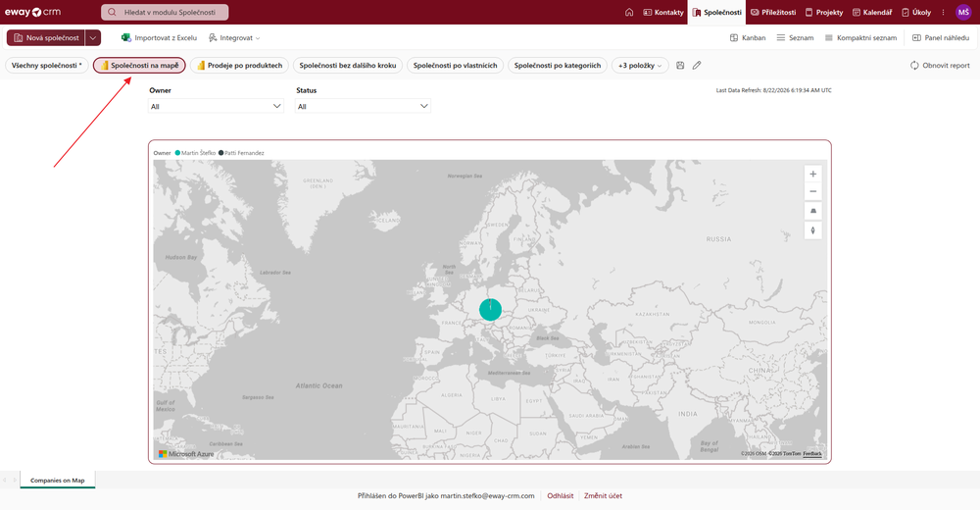Image resolution: width=980 pixels, height=510 pixels.
Task: Open the MŠ user avatar menu
Action: 963,12
